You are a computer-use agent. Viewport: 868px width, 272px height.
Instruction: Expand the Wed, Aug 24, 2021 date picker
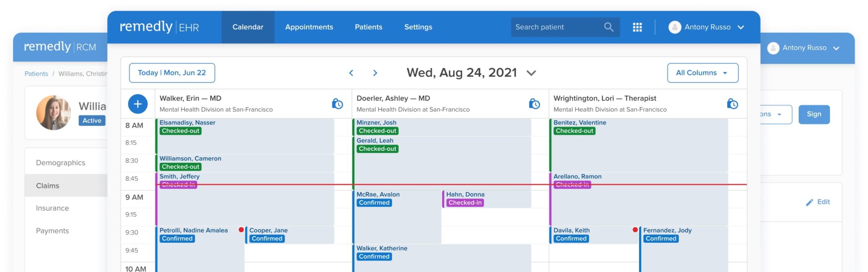531,73
